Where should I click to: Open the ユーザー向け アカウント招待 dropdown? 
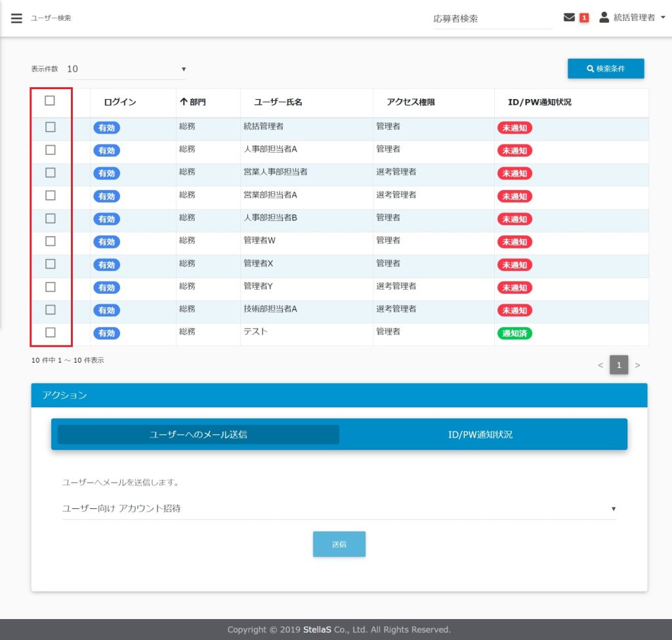point(339,508)
